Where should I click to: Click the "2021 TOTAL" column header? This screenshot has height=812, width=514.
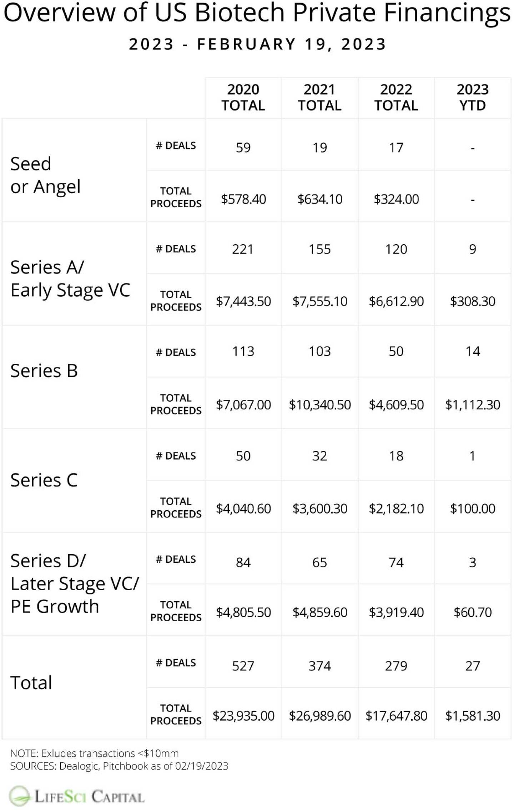(x=319, y=97)
